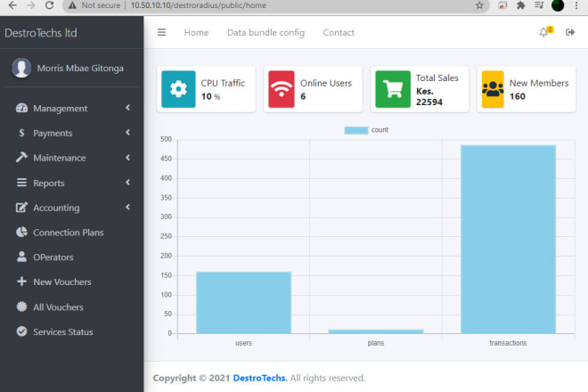Viewport: 588px width, 392px height.
Task: Open the browser three-dot menu
Action: [x=576, y=5]
